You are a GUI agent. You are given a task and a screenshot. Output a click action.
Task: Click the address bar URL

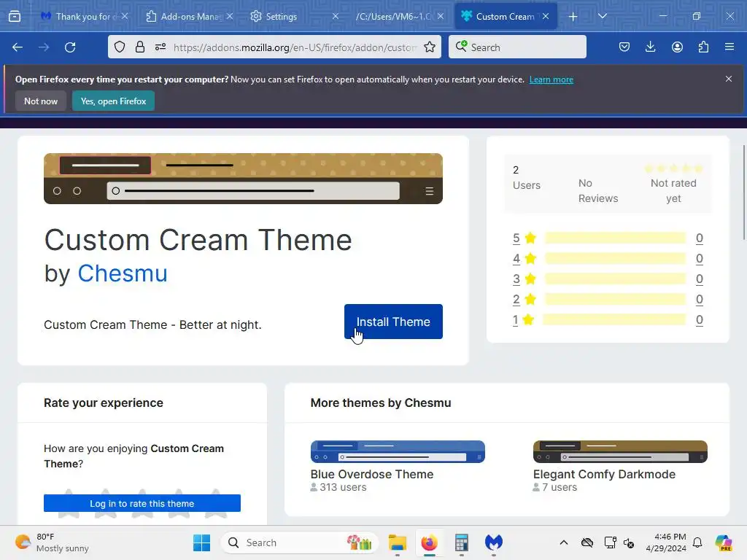coord(295,47)
